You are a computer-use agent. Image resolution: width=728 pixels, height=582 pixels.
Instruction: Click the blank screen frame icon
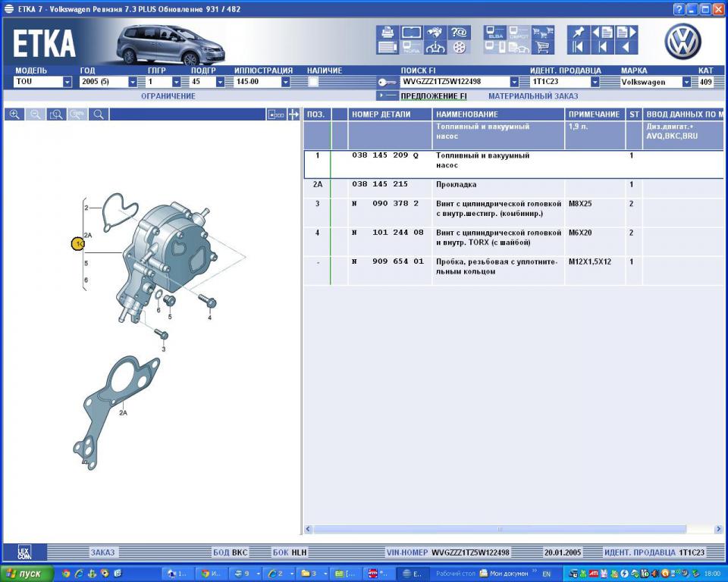point(411,33)
